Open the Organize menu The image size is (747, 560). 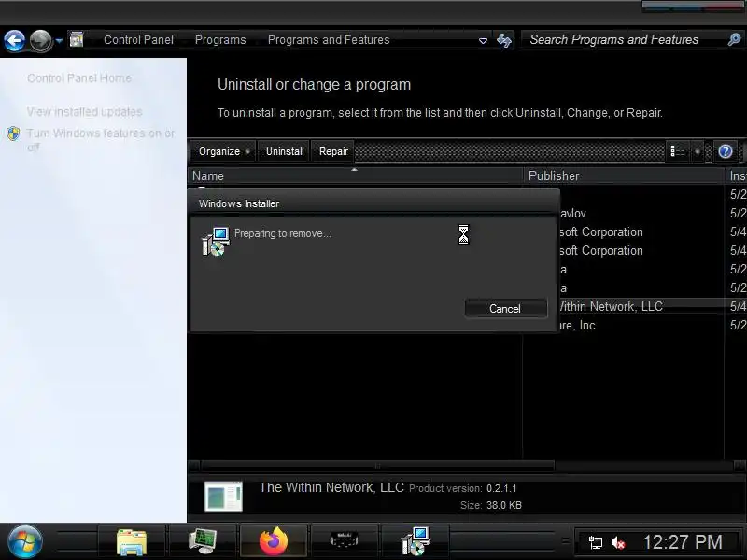223,151
